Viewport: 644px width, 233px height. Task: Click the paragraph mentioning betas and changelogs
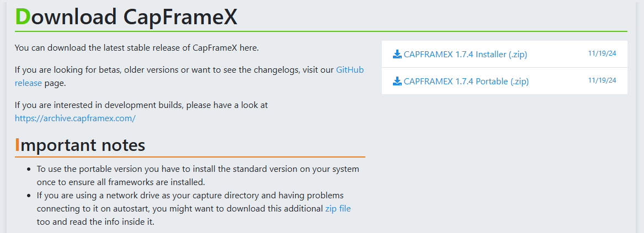[166, 71]
